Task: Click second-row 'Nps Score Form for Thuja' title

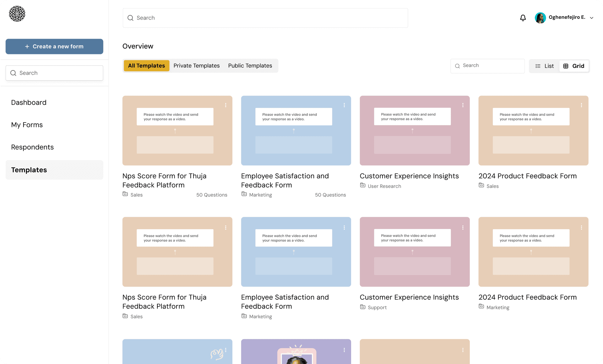Action: [x=165, y=302]
